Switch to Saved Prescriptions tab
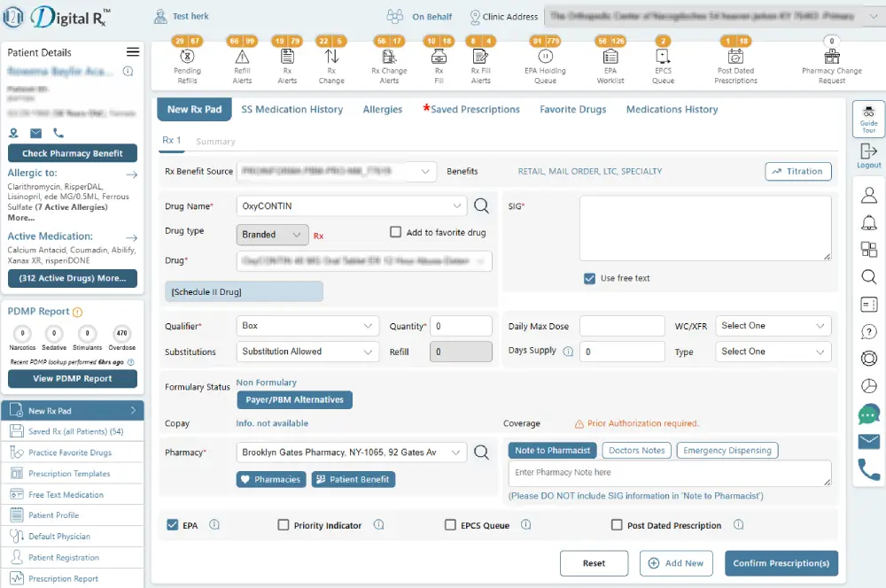Screen dimensions: 886x588 point(471,110)
